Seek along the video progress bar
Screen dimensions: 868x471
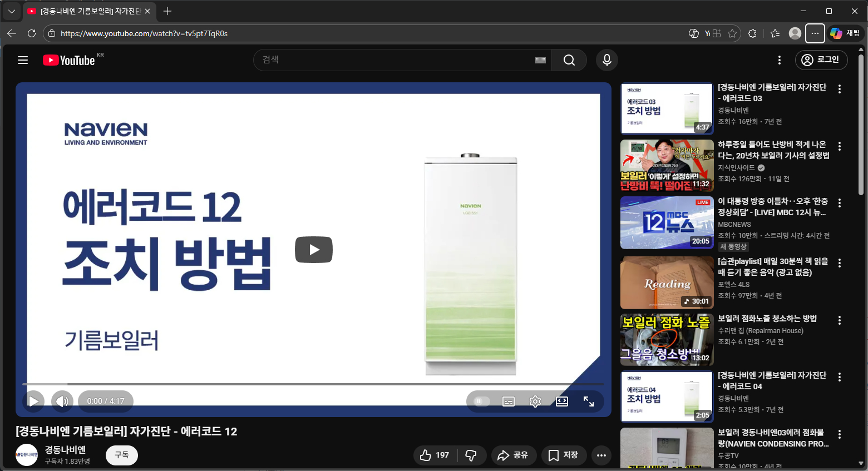point(313,384)
